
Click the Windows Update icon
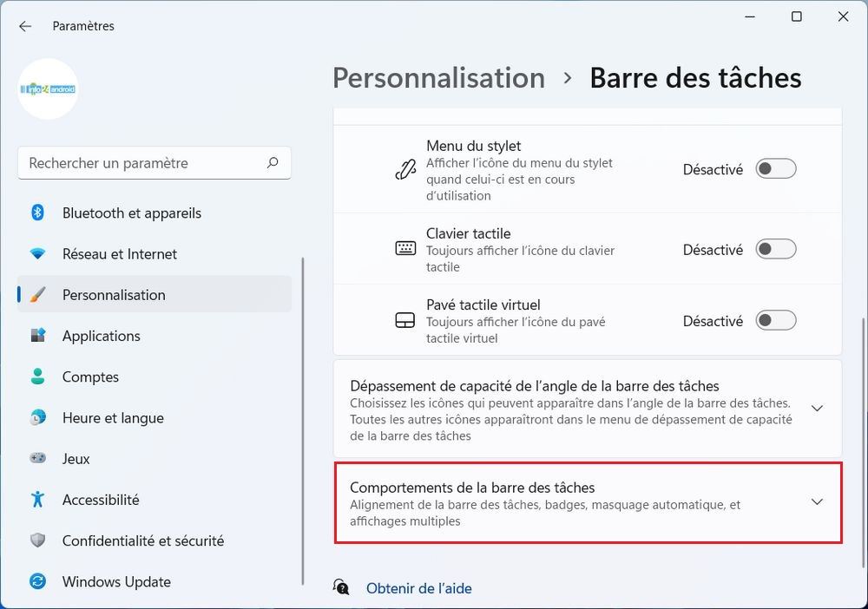pos(37,581)
